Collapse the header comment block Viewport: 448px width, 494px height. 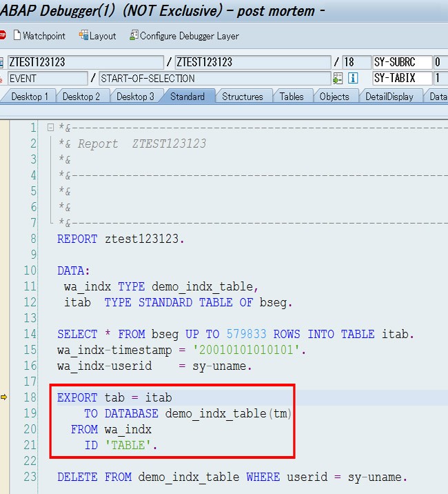click(x=50, y=127)
